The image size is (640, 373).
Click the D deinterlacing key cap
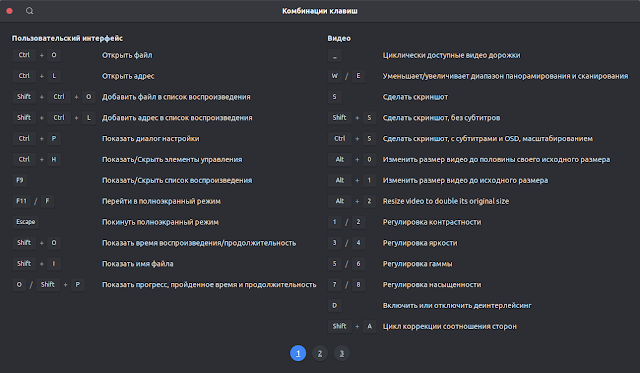[x=335, y=305]
